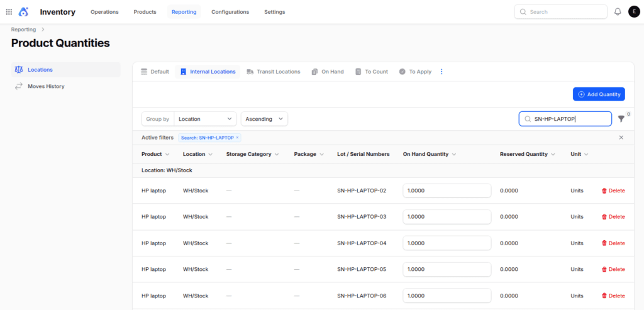Image resolution: width=644 pixels, height=310 pixels.
Task: Open the Settings menu
Action: [274, 12]
